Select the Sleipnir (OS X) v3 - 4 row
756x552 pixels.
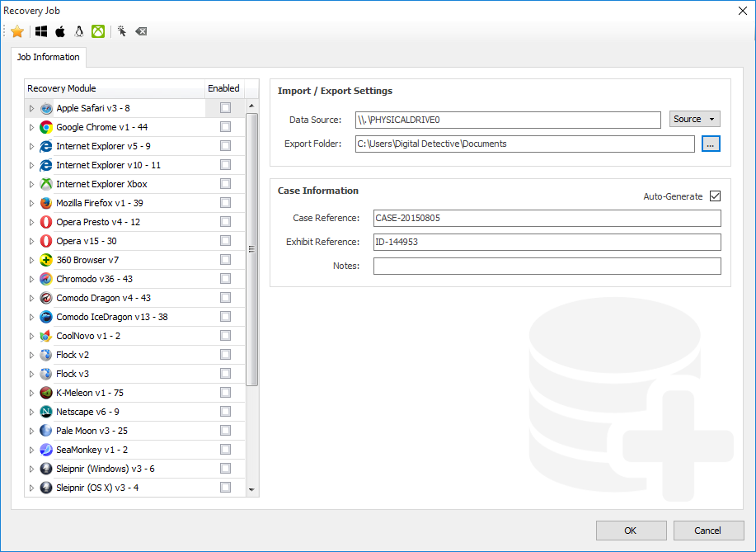pos(134,488)
